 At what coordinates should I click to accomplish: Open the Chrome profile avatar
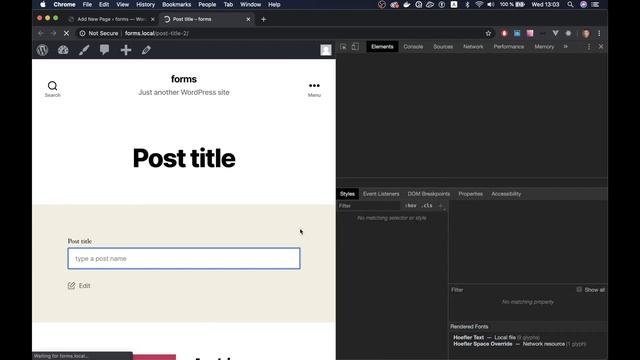(x=586, y=33)
